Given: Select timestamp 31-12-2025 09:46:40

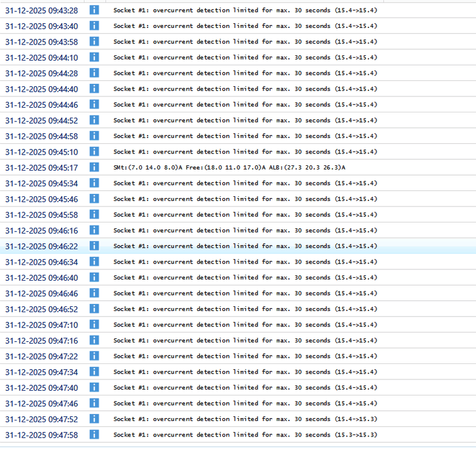Looking at the screenshot, I should pos(42,278).
